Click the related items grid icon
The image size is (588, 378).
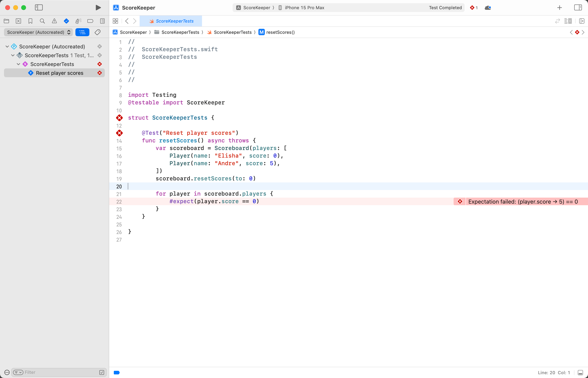(x=115, y=21)
